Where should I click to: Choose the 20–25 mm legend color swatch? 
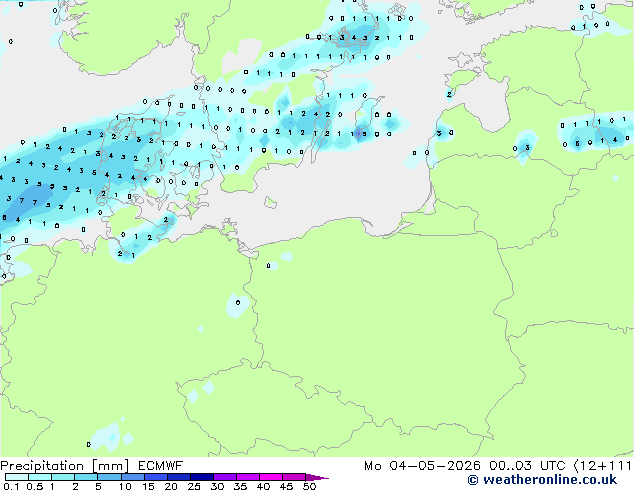pyautogui.click(x=179, y=477)
